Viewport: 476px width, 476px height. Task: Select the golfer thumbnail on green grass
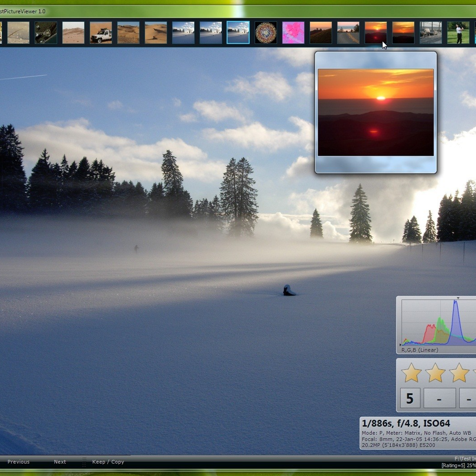click(458, 33)
